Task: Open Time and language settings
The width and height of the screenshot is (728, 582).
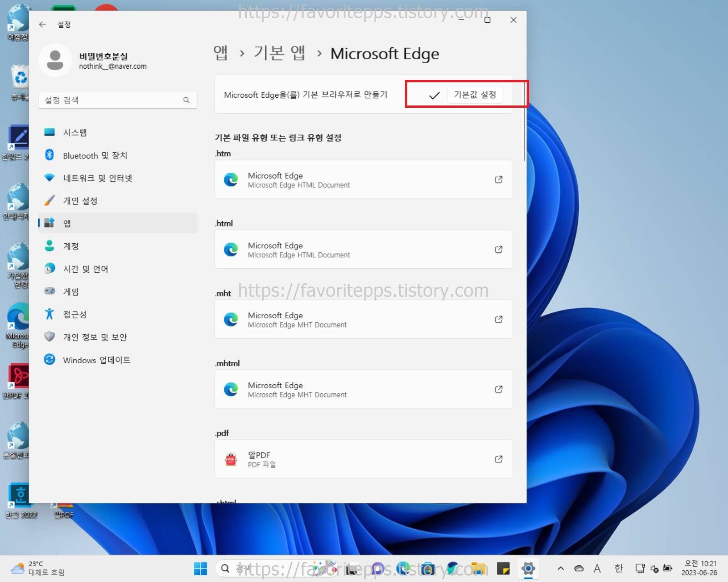Action: tap(117, 269)
